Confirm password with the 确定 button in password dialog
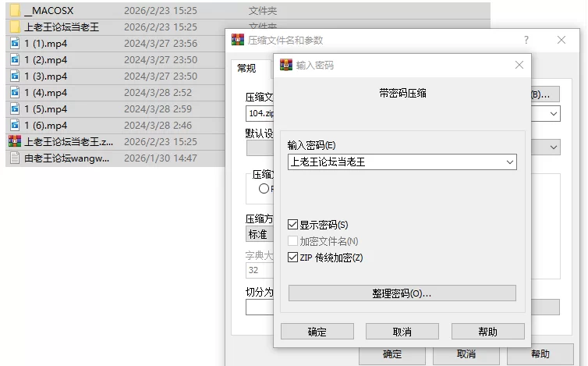This screenshot has height=366, width=588. [317, 332]
